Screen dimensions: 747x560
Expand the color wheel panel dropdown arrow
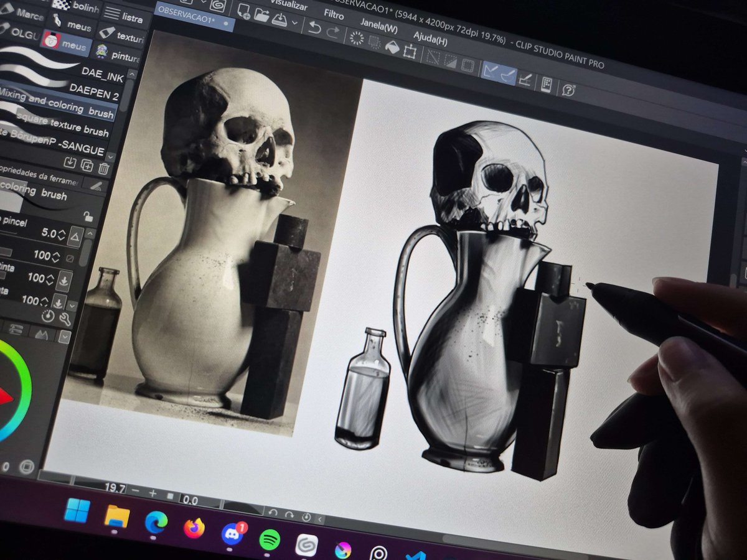(65, 336)
